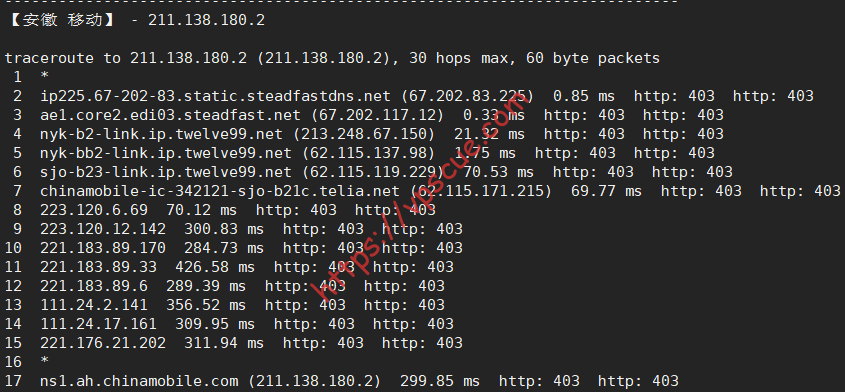Click the asterisk on hop 16

click(x=45, y=361)
